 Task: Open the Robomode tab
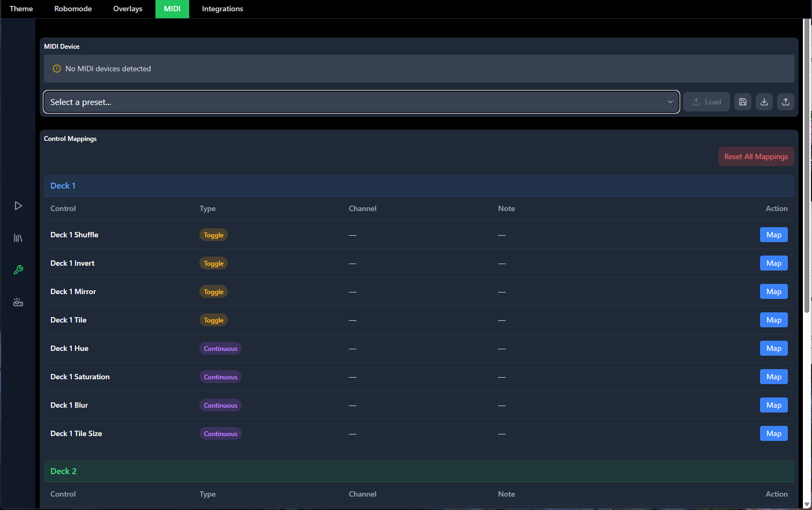[x=73, y=9]
